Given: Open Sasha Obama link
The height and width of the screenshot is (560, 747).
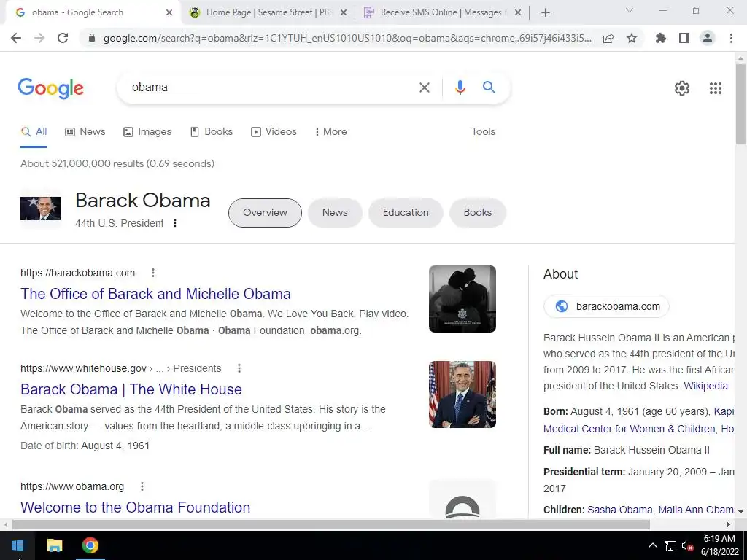Looking at the screenshot, I should [620, 510].
